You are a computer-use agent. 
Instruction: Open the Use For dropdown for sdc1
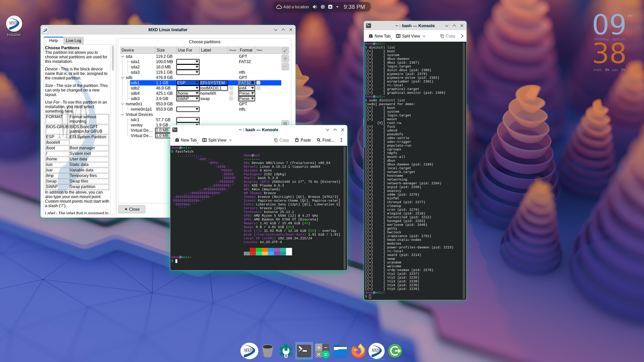coord(188,120)
